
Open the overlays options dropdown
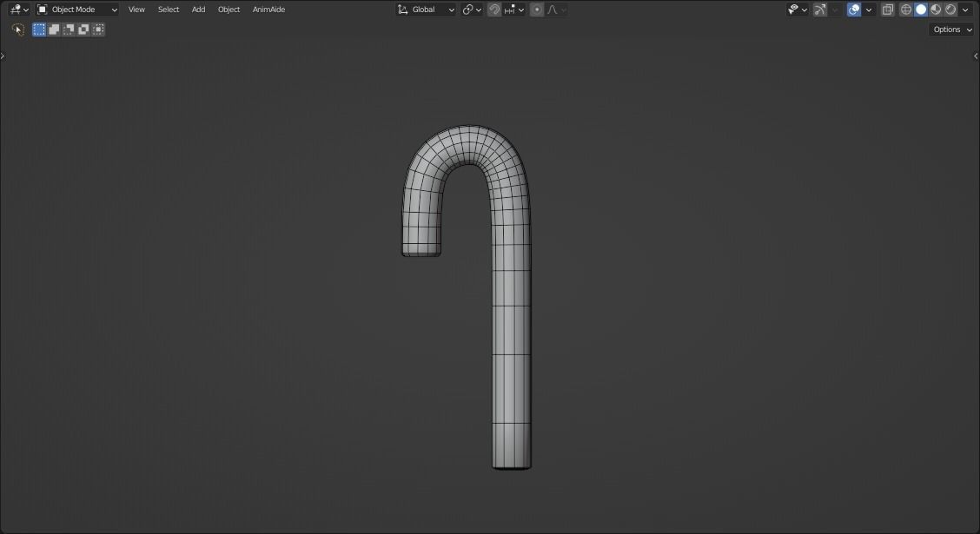(868, 10)
